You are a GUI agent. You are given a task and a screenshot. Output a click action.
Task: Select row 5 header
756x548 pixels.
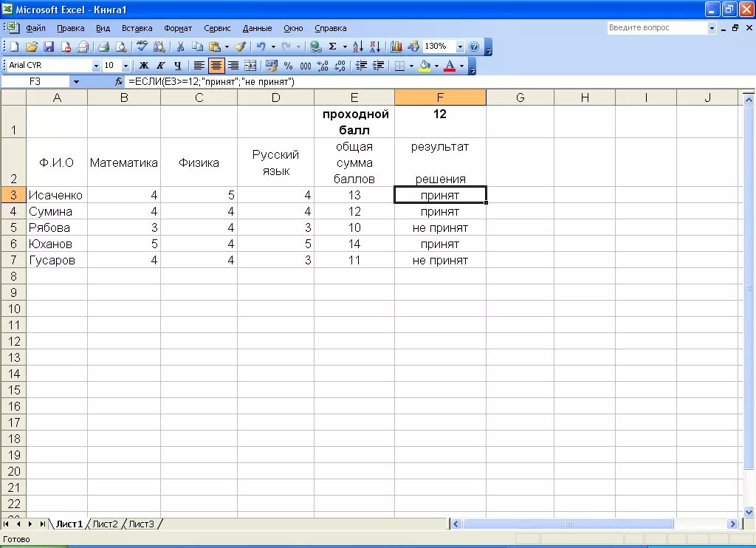coord(13,227)
